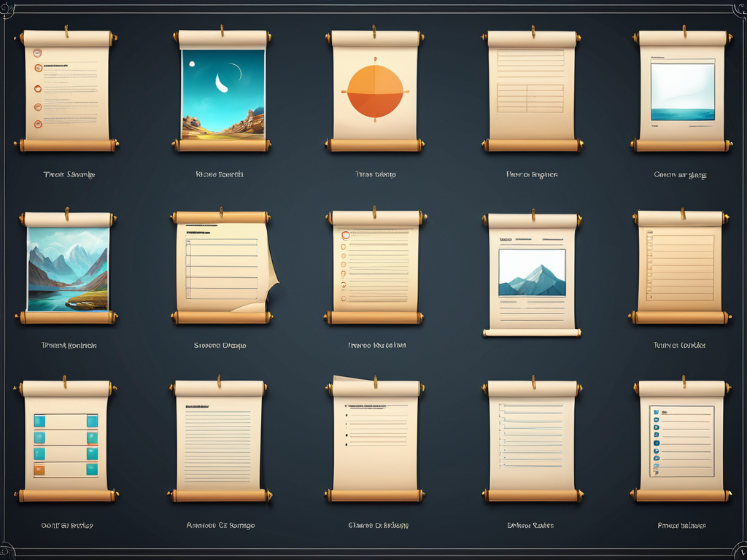Check the top red circle in the first scroll

(x=38, y=53)
